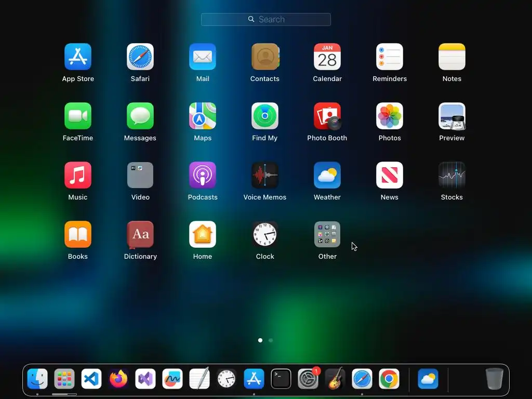Viewport: 532px width, 399px height.
Task: Open the Notes app
Action: point(452,57)
